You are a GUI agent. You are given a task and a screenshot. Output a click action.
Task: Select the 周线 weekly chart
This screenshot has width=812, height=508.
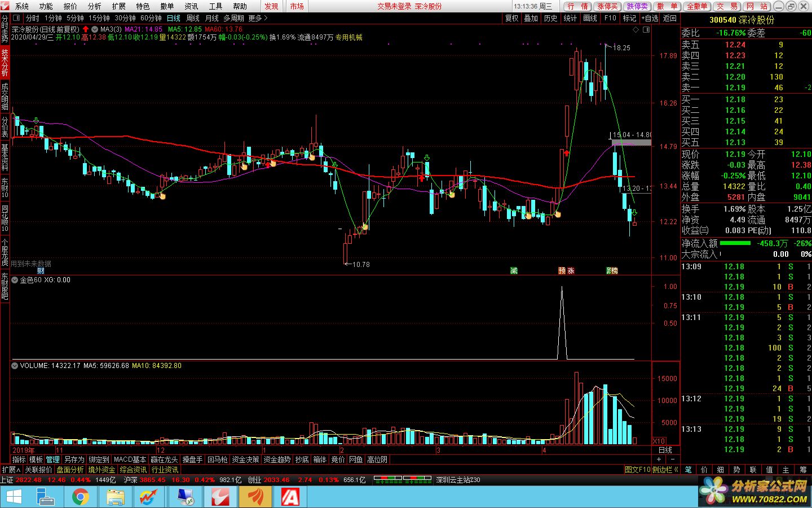tap(193, 18)
